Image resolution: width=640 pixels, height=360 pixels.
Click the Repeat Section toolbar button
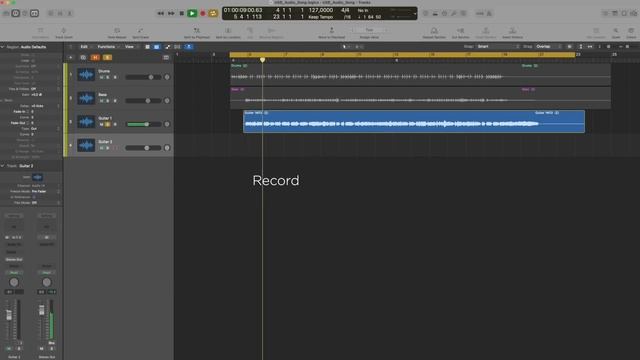434,33
